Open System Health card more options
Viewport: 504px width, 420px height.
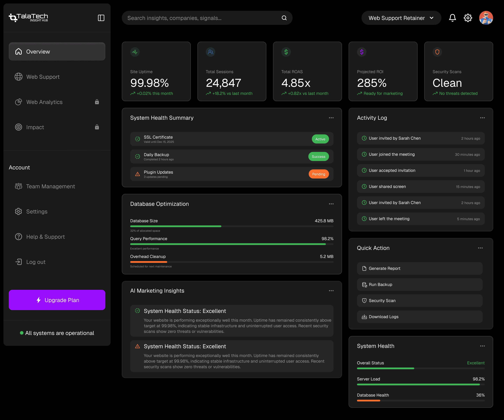pos(482,346)
